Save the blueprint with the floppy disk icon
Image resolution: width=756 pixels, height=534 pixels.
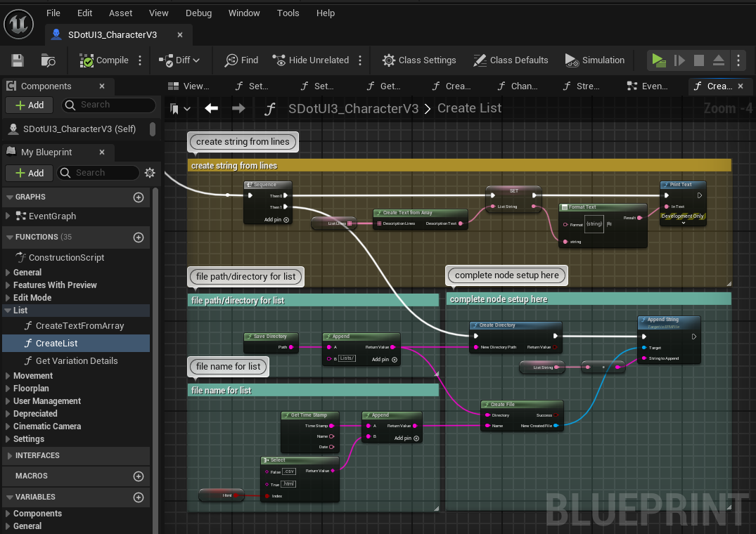point(18,60)
